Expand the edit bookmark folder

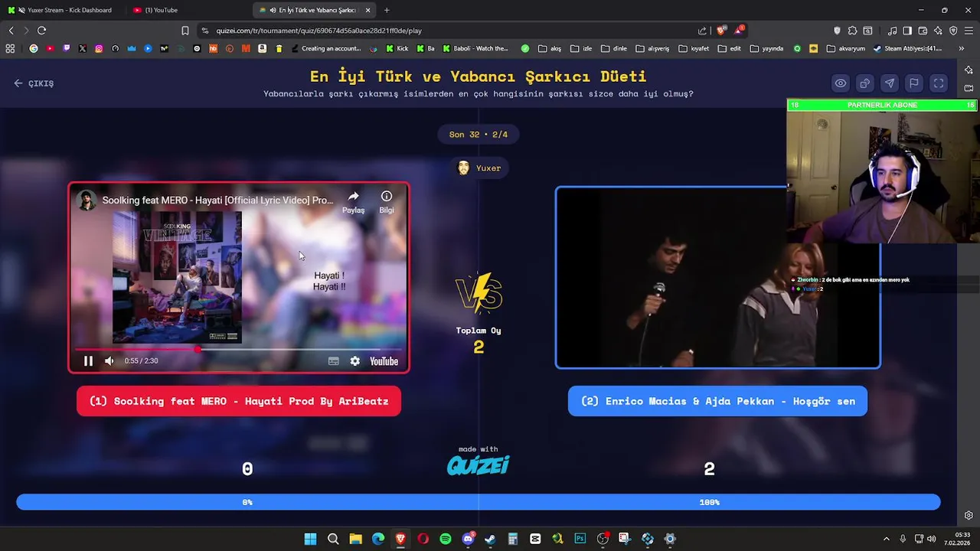pyautogui.click(x=730, y=48)
